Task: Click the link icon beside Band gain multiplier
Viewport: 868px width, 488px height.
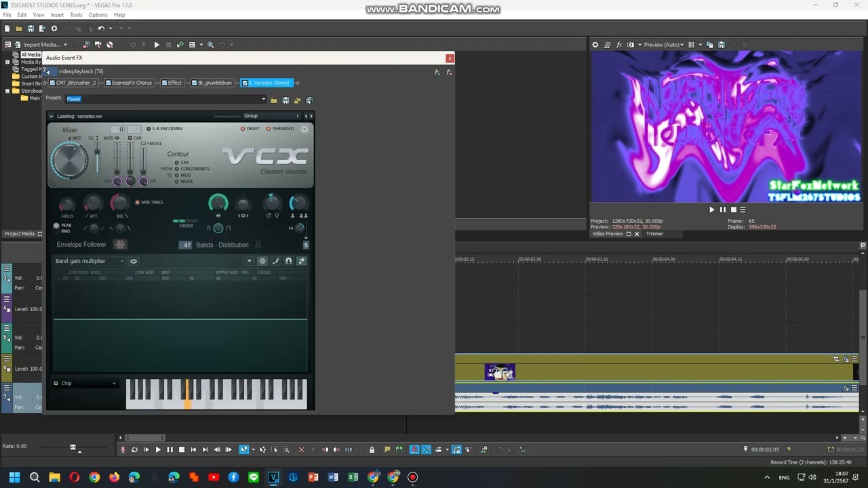Action: click(134, 261)
